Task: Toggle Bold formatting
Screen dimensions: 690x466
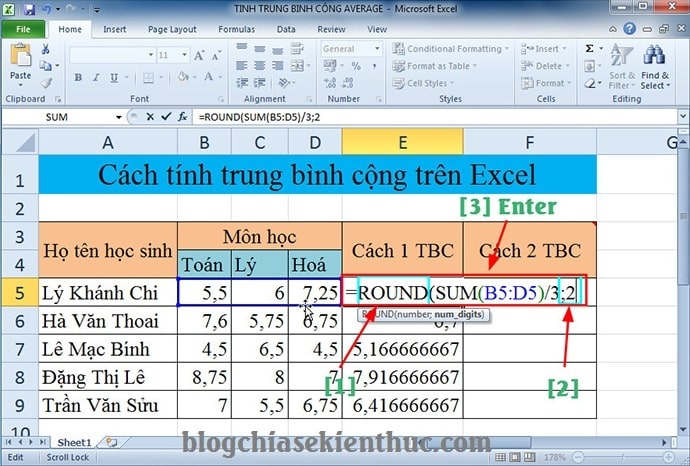Action: pos(78,78)
